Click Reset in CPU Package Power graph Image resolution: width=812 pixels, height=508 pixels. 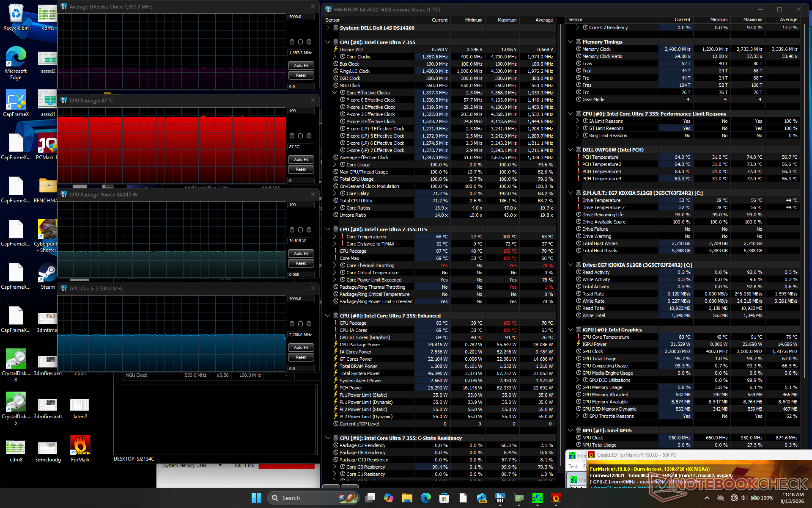click(x=301, y=263)
